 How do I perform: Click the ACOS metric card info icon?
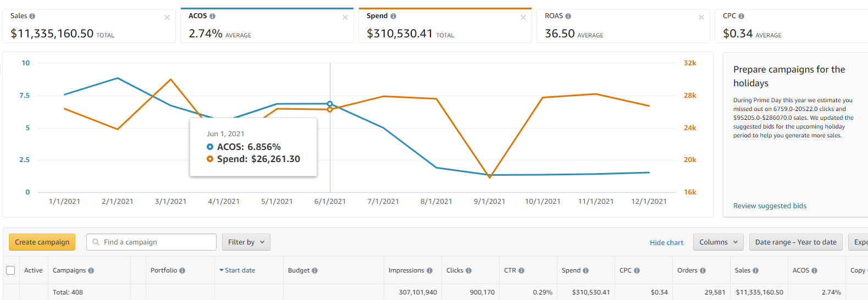(212, 16)
